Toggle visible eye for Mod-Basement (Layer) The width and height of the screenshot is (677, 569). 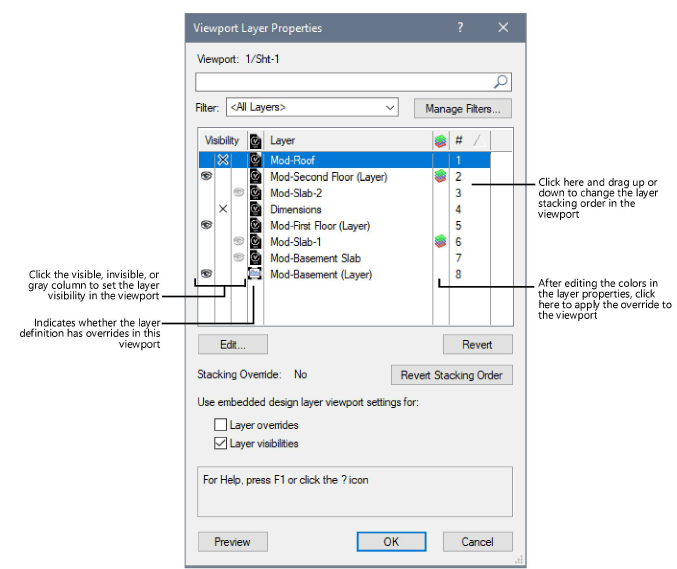point(206,273)
